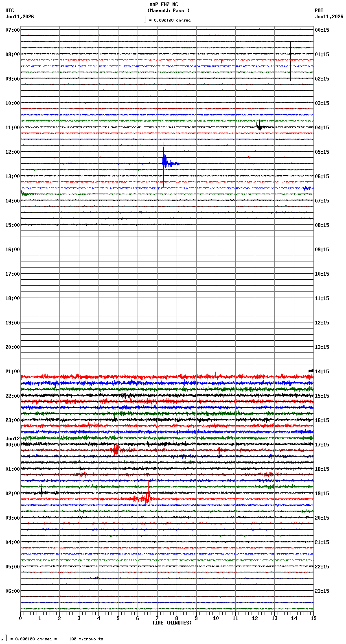
Task: Click the '21:00' UTC time label
Action: click(x=13, y=372)
